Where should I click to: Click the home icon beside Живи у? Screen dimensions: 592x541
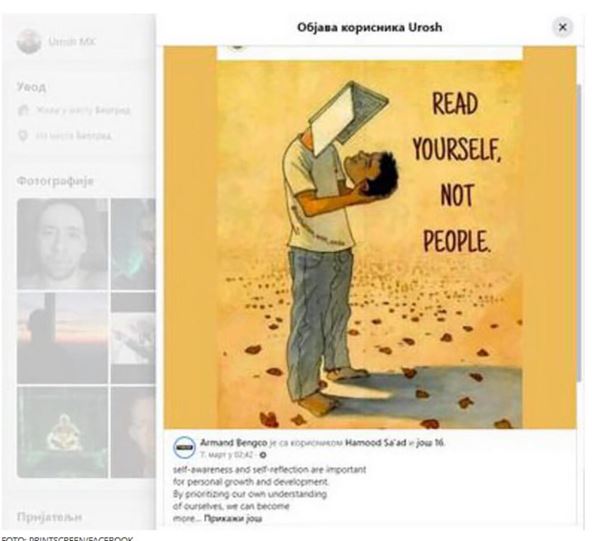(x=23, y=110)
